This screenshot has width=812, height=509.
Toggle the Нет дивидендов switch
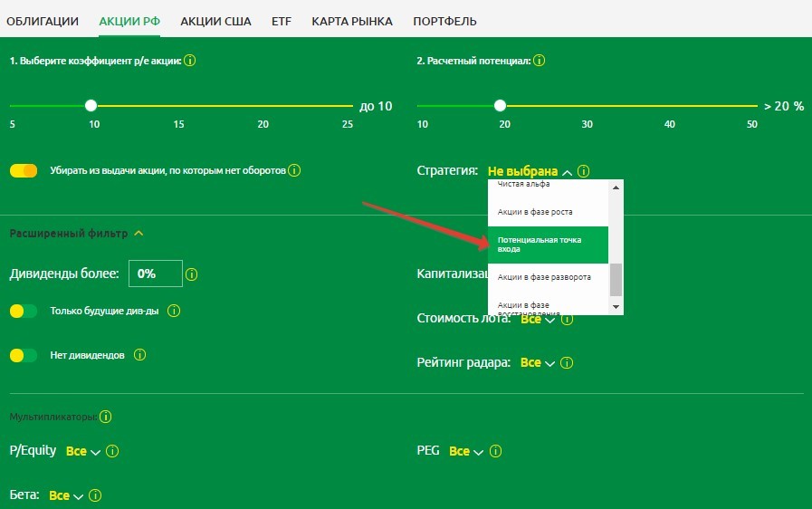click(x=24, y=355)
